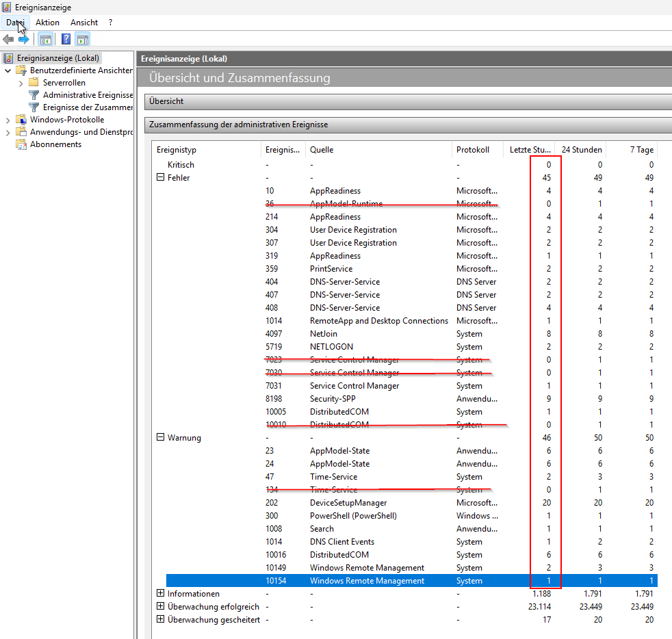672x639 pixels.
Task: Sort by the 7 Tage column header
Action: (632, 150)
